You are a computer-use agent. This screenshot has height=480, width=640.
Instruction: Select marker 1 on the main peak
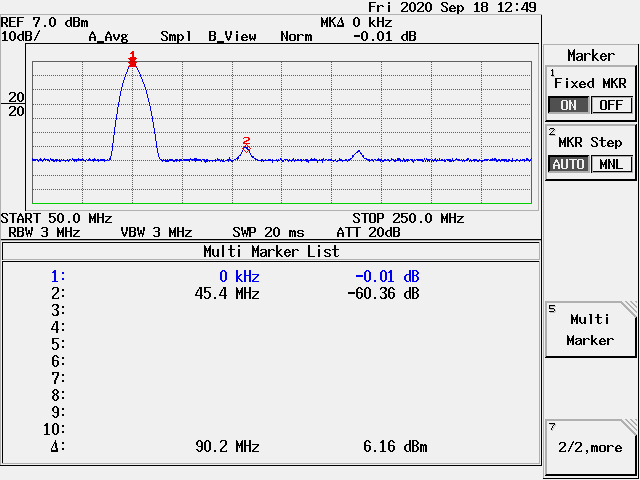(x=132, y=59)
